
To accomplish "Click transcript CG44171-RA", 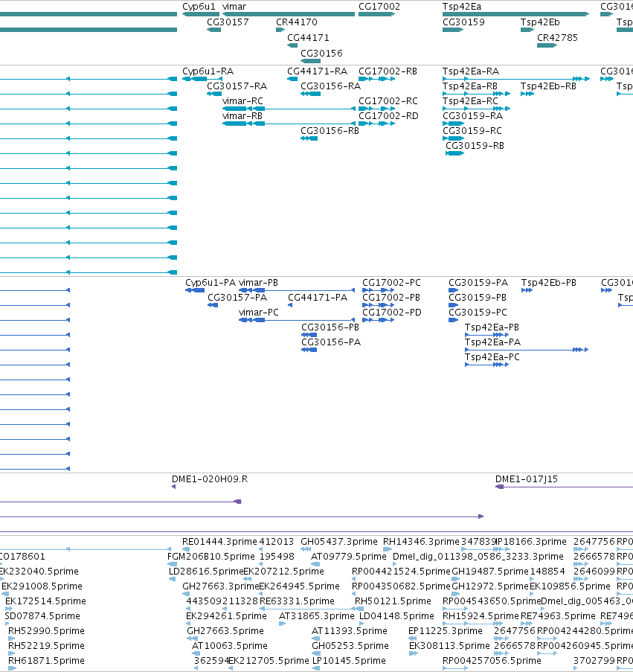I will pos(317,71).
